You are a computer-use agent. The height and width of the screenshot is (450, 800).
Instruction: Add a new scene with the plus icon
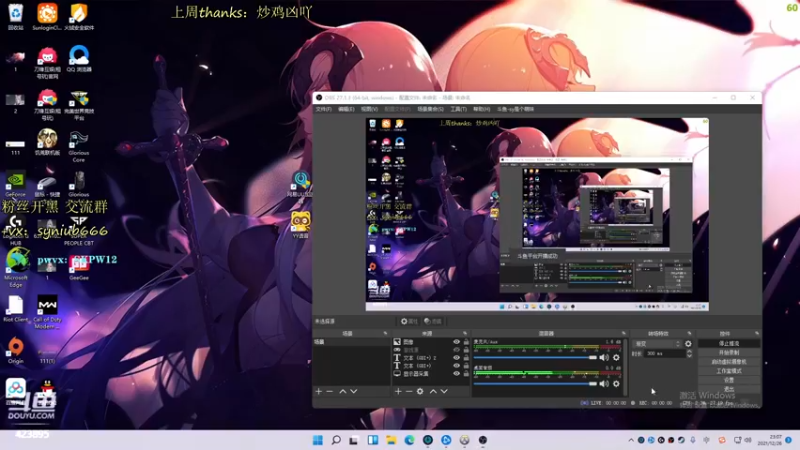(x=318, y=391)
